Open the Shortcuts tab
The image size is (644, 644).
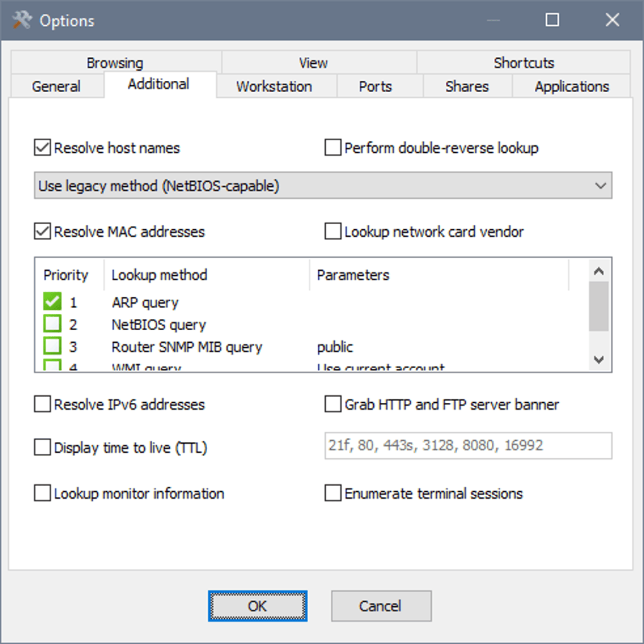pos(523,63)
